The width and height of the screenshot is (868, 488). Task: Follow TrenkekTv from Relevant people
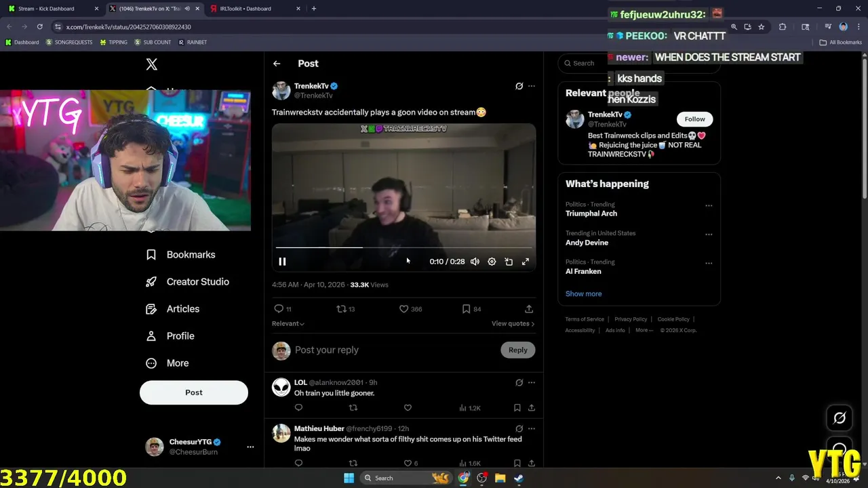[694, 119]
